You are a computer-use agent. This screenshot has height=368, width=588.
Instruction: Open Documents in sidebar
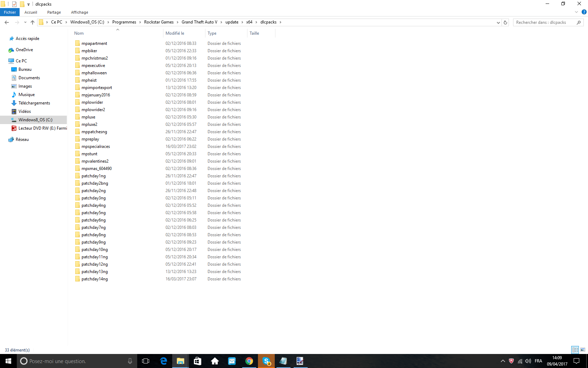point(29,78)
